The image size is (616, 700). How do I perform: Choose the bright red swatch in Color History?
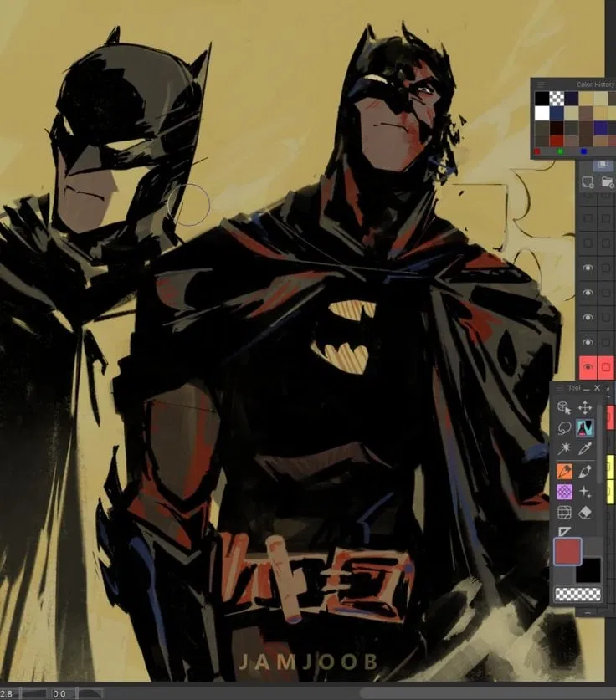point(557,141)
